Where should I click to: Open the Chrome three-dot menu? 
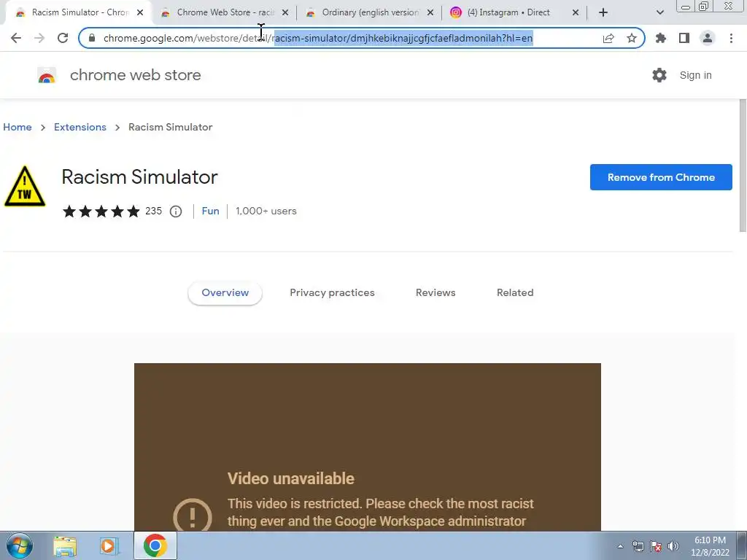click(x=731, y=38)
